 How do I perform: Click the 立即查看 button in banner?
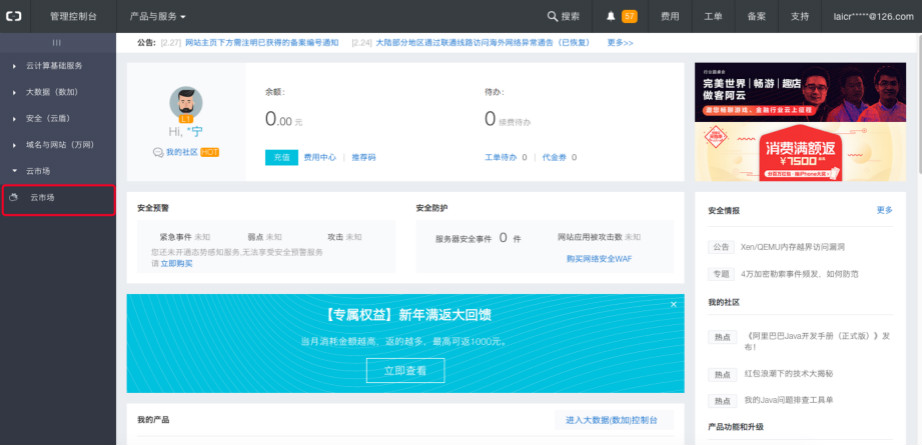tap(405, 370)
